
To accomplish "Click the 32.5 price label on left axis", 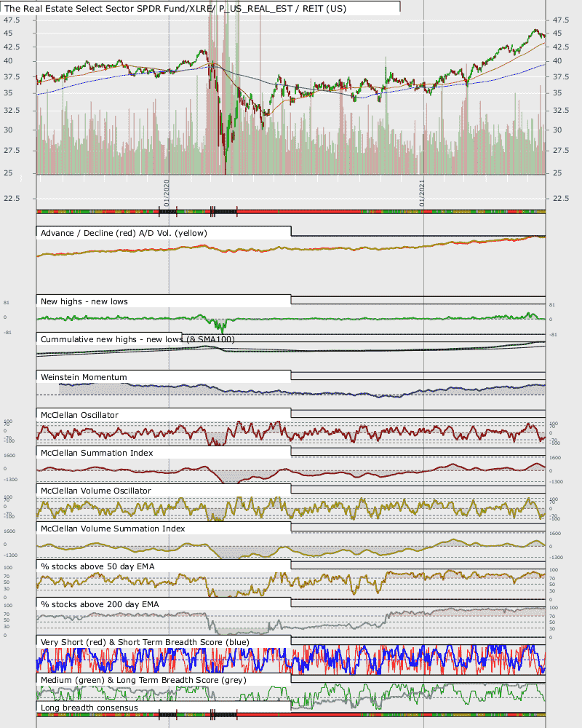I will pyautogui.click(x=12, y=110).
